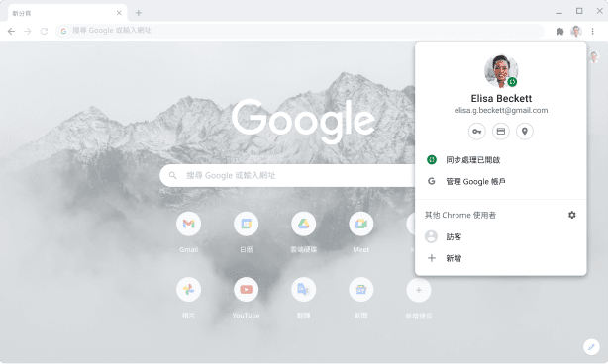The image size is (608, 364).
Task: Open the Extensions puzzle icon
Action: tap(559, 31)
